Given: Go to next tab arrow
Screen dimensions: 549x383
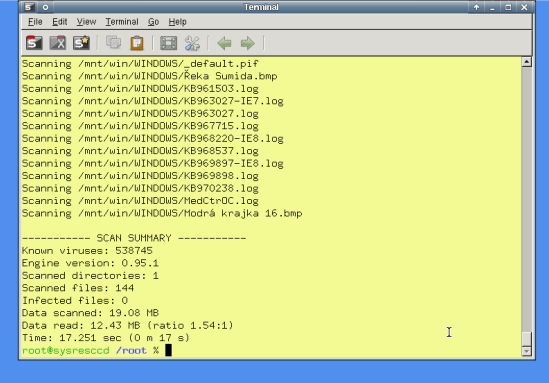Looking at the screenshot, I should (x=248, y=43).
